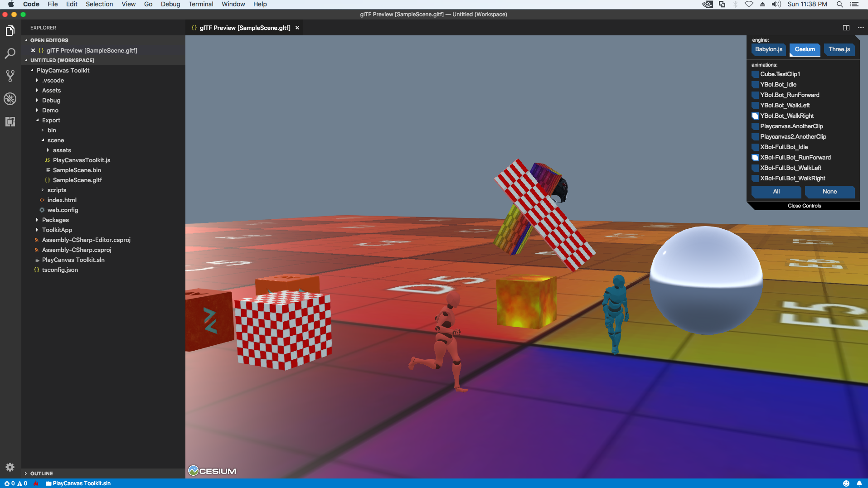This screenshot has height=488, width=868.
Task: Open the More Actions ellipsis menu
Action: pyautogui.click(x=861, y=28)
